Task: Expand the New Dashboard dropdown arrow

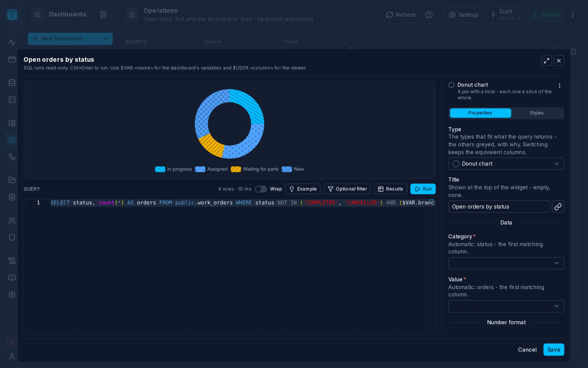Action: (105, 39)
